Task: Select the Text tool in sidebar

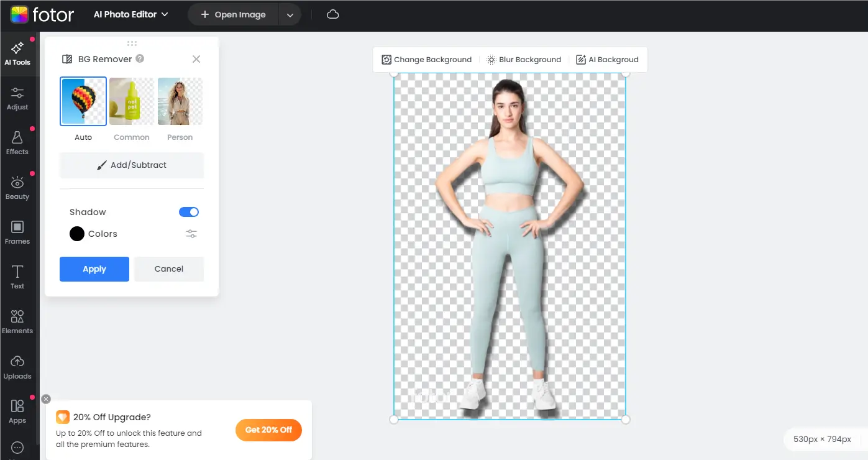Action: 17,277
